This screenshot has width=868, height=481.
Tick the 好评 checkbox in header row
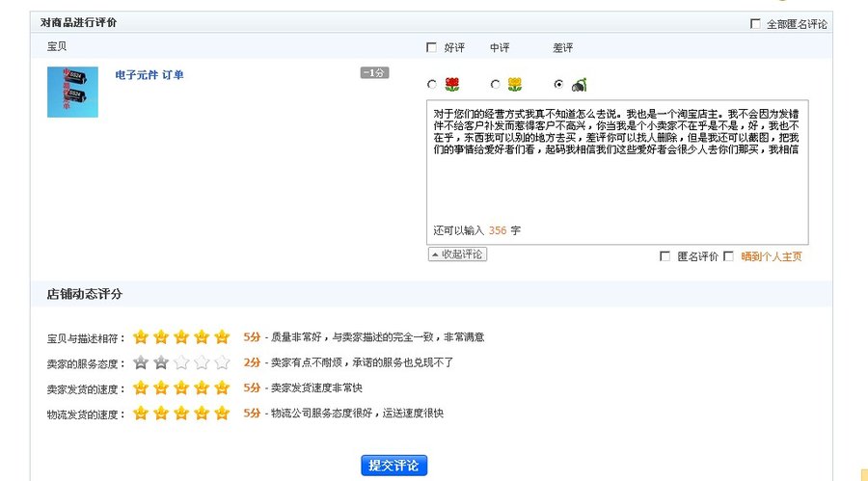pos(431,47)
